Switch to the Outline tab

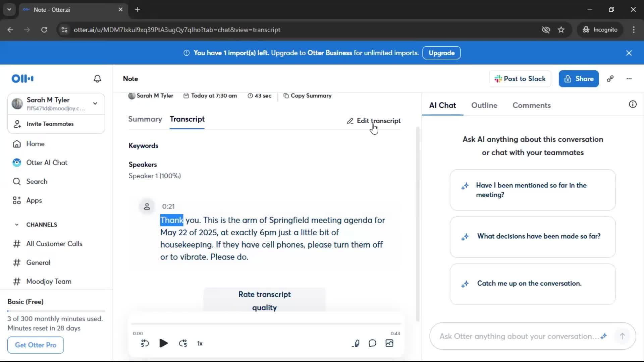pyautogui.click(x=484, y=105)
